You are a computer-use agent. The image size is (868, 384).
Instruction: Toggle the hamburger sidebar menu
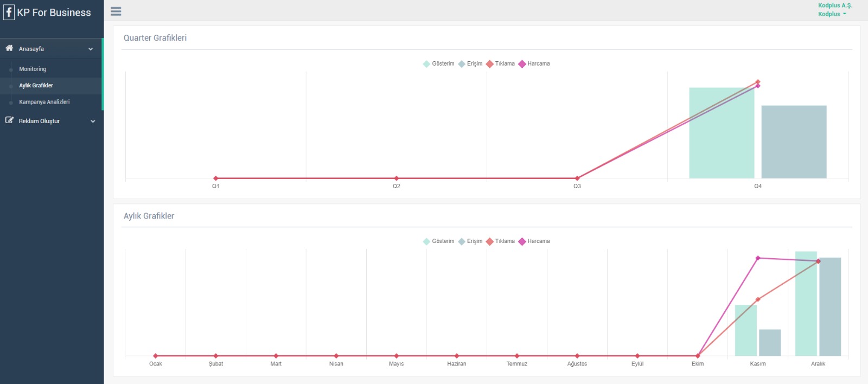pyautogui.click(x=116, y=11)
